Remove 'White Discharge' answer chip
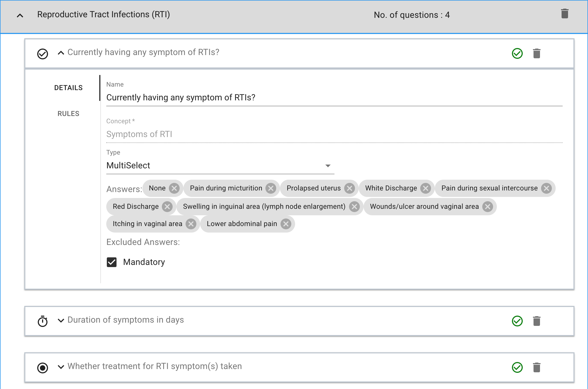588x389 pixels. 426,188
